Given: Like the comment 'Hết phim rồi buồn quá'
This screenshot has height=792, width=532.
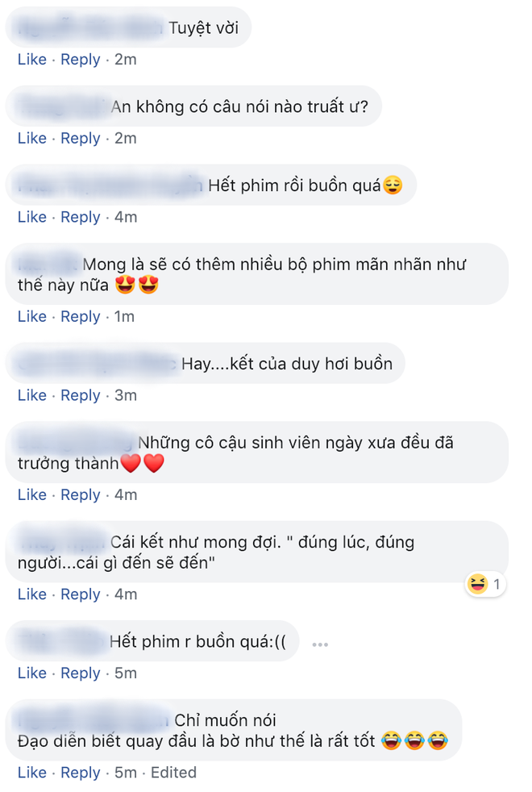Looking at the screenshot, I should pyautogui.click(x=32, y=217).
